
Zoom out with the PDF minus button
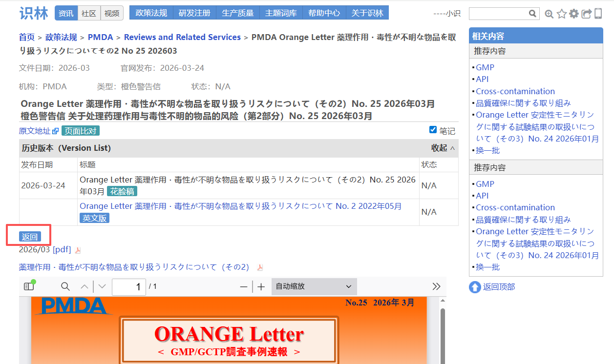click(x=244, y=287)
